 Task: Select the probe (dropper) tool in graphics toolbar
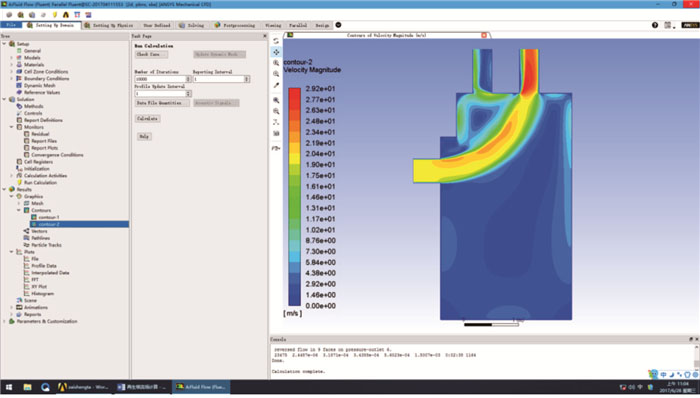pos(276,85)
